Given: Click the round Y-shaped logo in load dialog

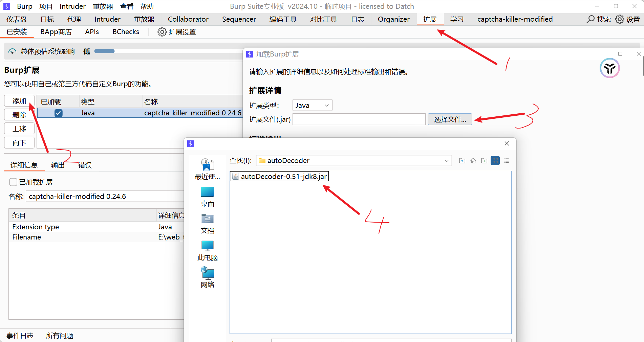Looking at the screenshot, I should tap(609, 68).
